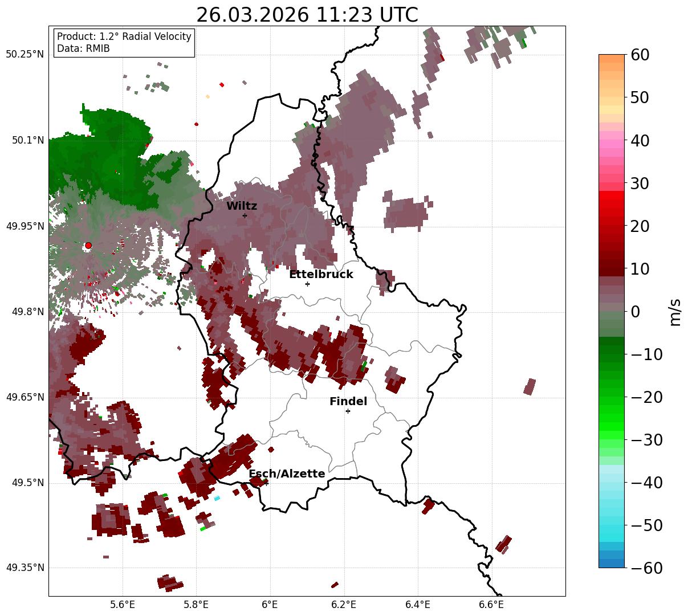
Task: Click the colorbar 60 tick label
Action: point(640,55)
